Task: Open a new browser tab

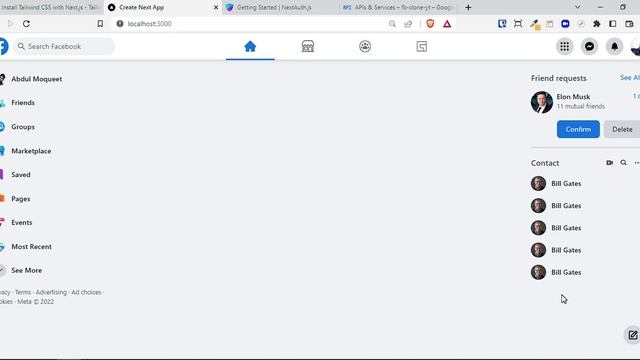Action: pos(468,7)
